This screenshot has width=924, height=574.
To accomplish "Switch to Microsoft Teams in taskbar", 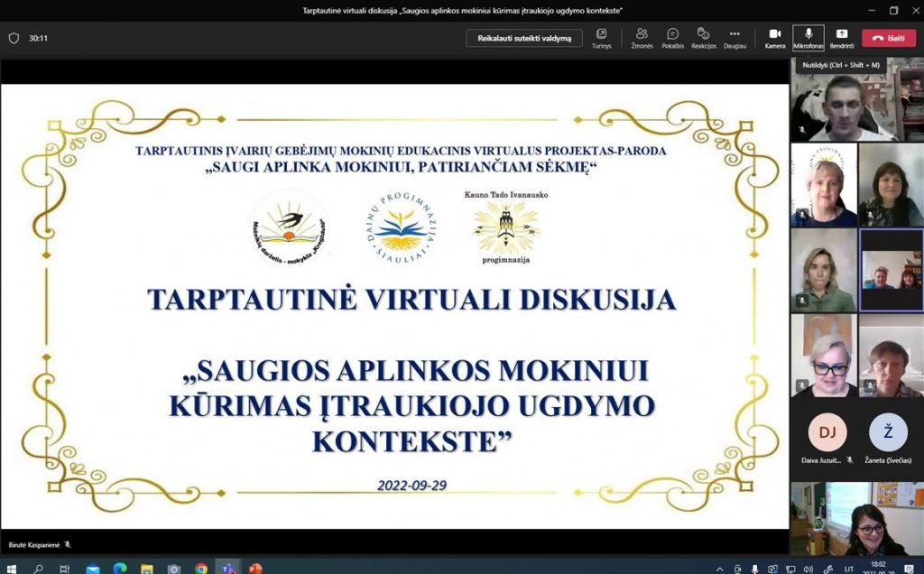I will click(228, 569).
